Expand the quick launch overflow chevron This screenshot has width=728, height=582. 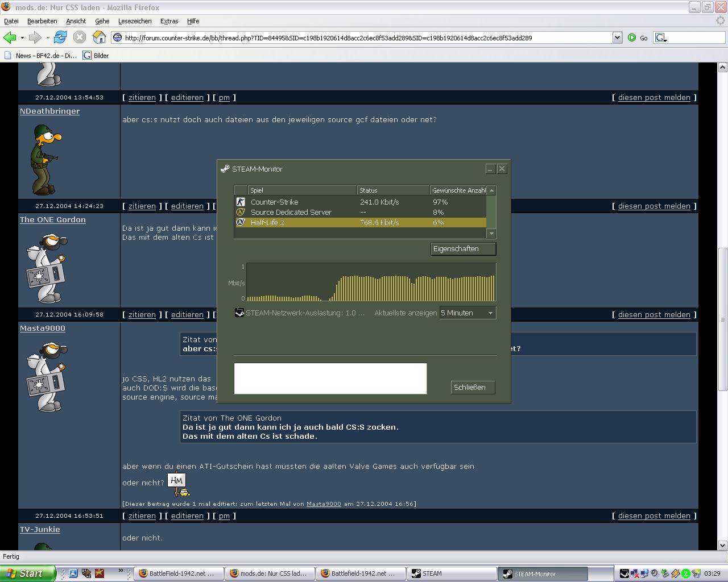[x=121, y=571]
